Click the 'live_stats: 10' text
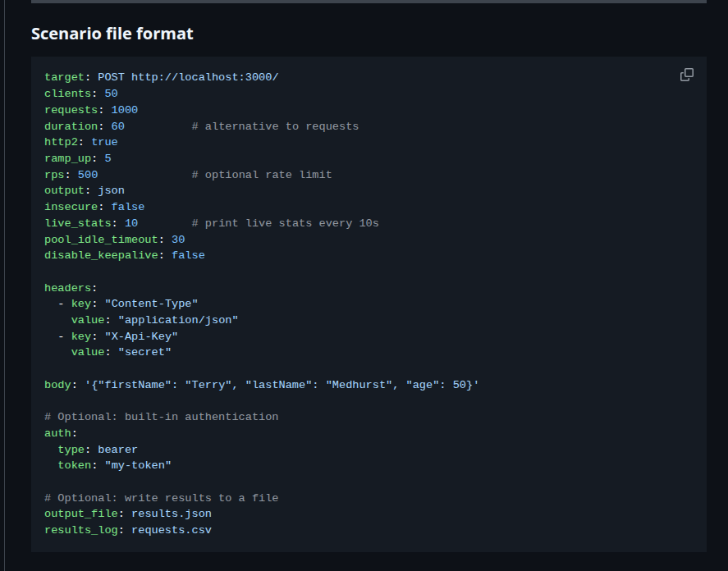 pyautogui.click(x=91, y=223)
